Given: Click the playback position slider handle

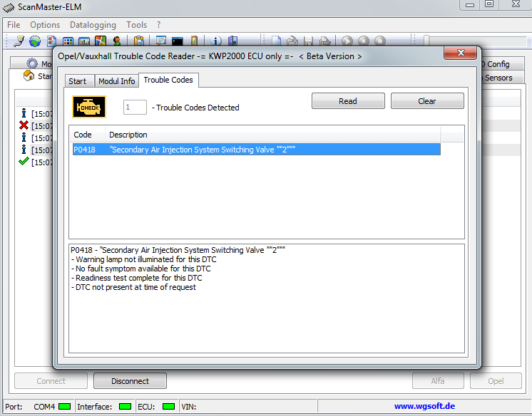Looking at the screenshot, I should click(426, 41).
